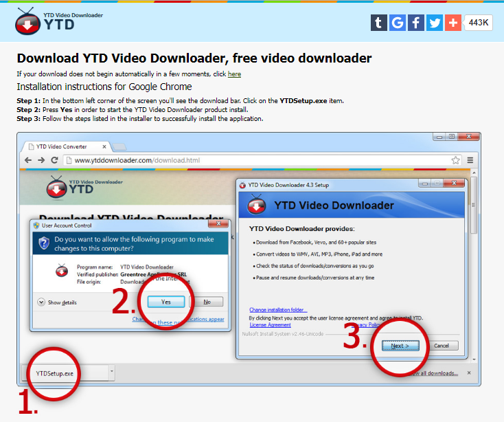Click main 'Download YTD Video Downloader' headline
Screen dimensions: 504x422
click(194, 58)
